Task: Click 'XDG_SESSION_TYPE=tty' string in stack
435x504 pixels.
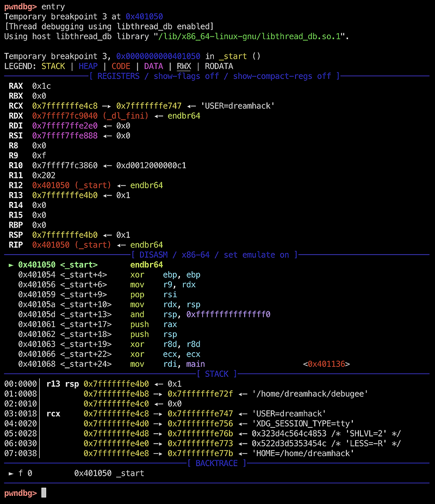Action: (x=303, y=423)
